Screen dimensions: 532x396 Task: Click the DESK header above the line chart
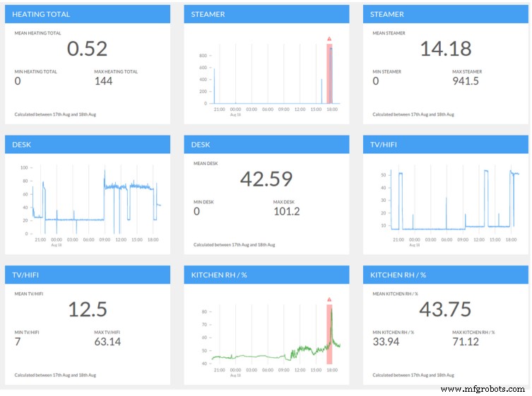point(88,145)
